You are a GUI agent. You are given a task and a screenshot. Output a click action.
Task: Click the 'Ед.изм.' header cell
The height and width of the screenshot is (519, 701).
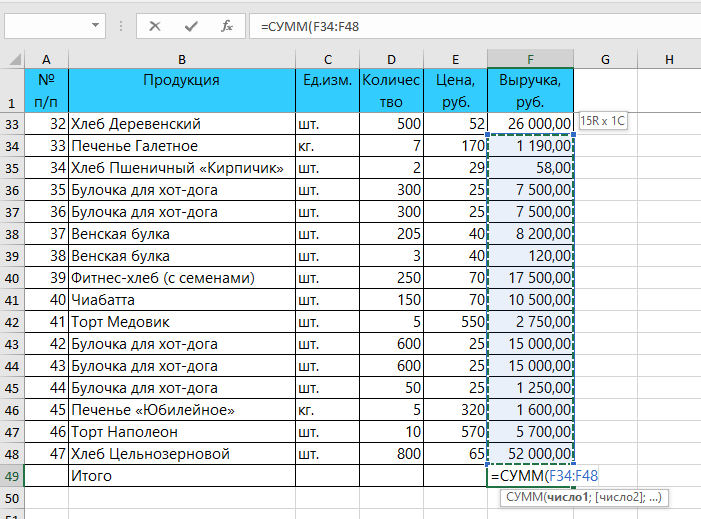(x=328, y=90)
